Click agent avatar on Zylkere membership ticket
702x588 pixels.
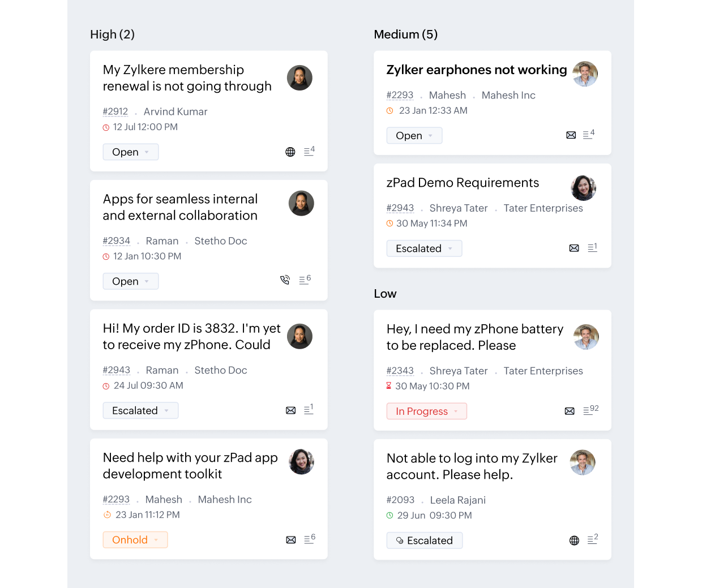point(299,78)
